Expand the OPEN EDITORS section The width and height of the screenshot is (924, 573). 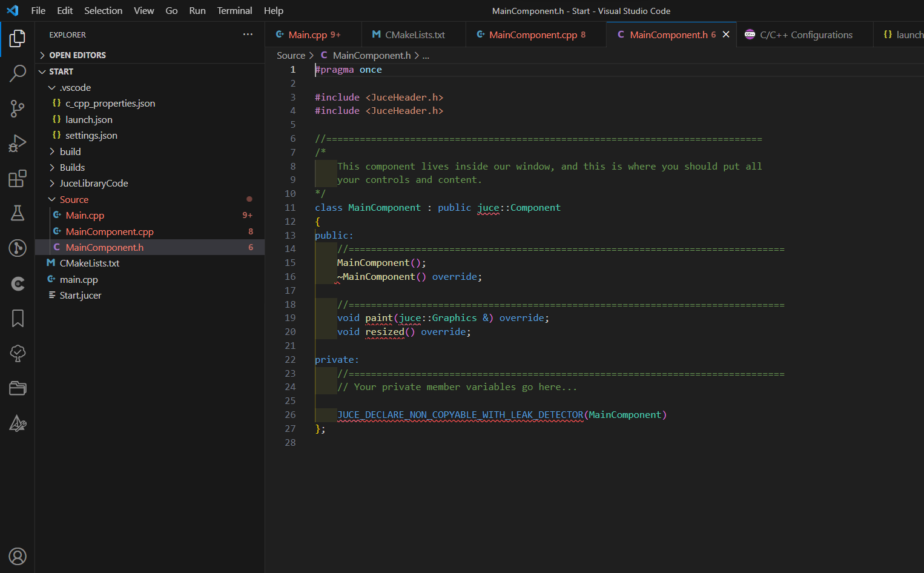pos(77,55)
